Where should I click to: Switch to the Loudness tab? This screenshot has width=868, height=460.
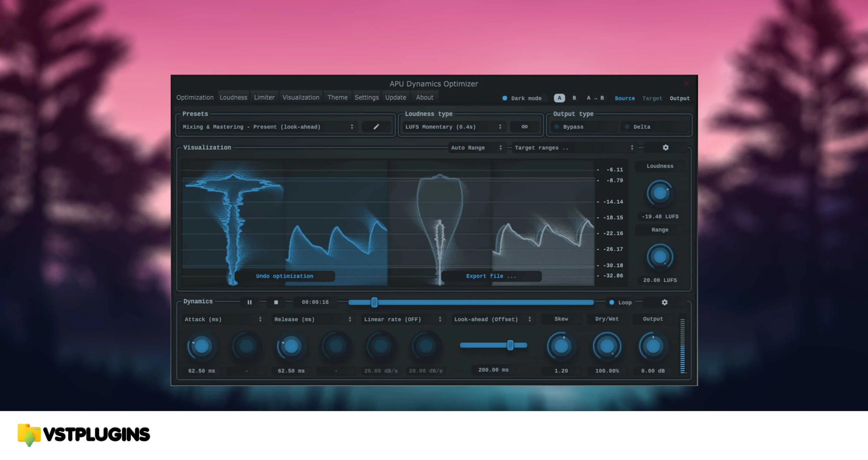coord(233,98)
